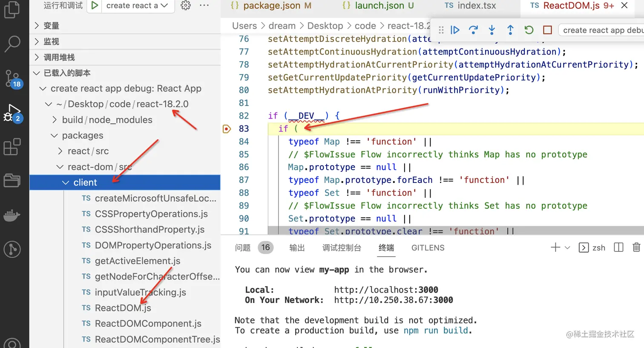Kill the terminal with trash icon
Viewport: 644px width, 348px height.
(x=636, y=248)
